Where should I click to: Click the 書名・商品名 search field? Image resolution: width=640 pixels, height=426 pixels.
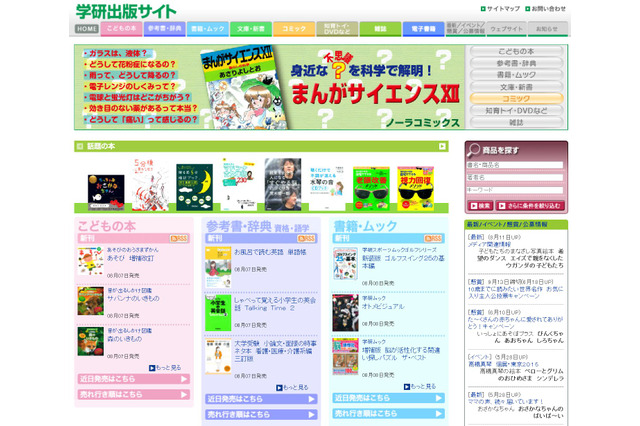pyautogui.click(x=515, y=165)
